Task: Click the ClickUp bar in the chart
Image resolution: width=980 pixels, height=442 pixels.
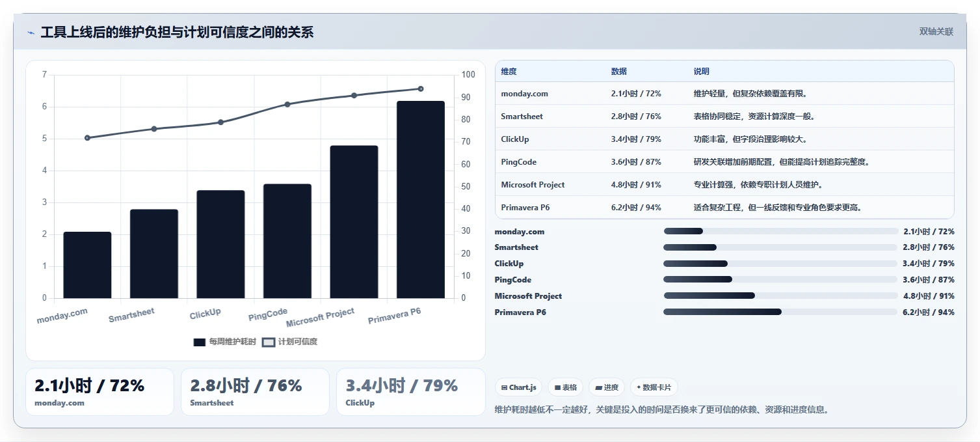Action: tap(220, 244)
